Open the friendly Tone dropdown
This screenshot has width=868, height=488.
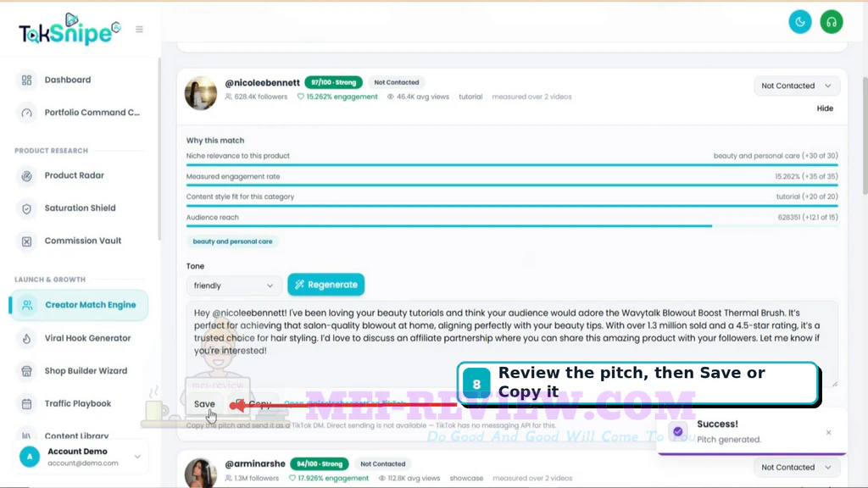tap(233, 286)
